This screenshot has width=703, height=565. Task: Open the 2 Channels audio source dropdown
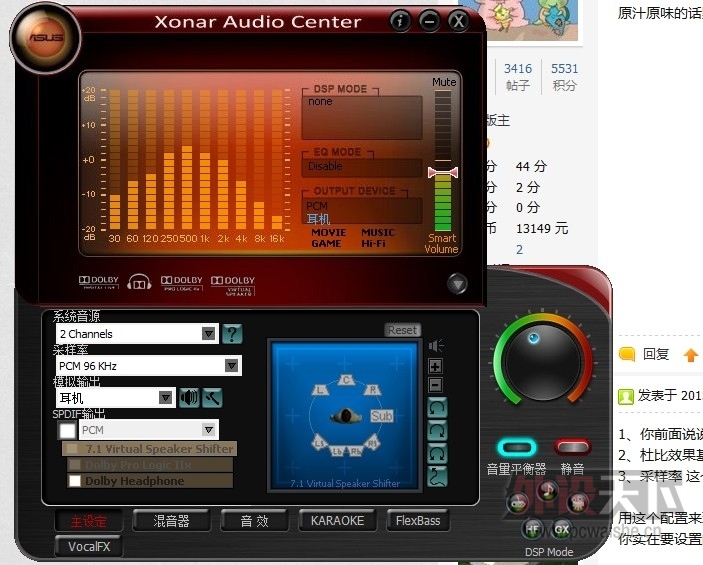click(x=208, y=334)
